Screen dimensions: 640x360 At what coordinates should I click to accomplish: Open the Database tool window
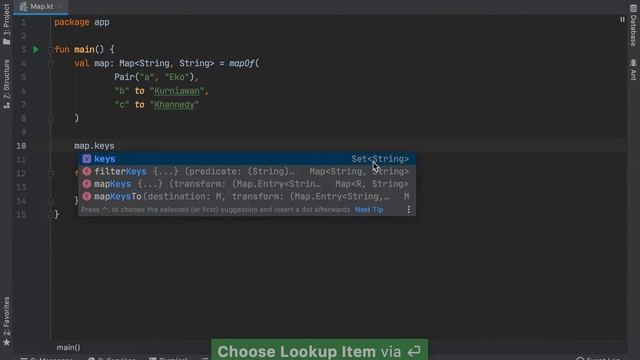pos(633,25)
